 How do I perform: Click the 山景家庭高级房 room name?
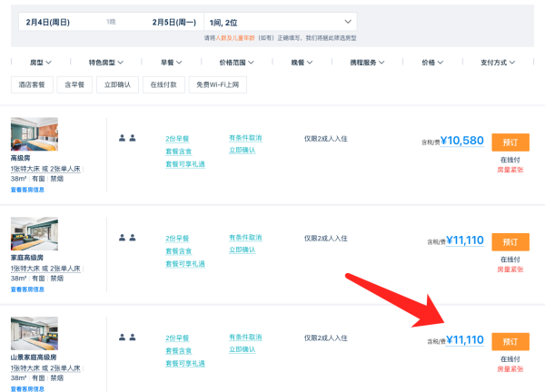coord(34,358)
